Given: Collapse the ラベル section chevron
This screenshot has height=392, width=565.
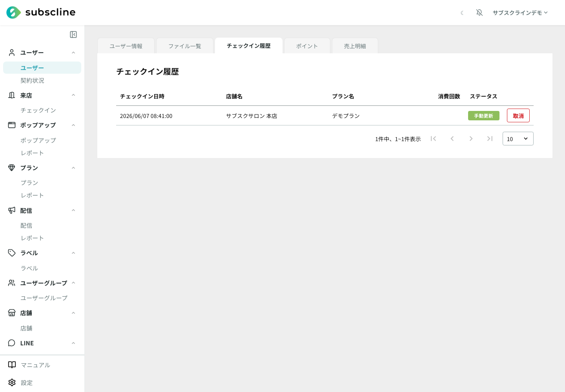Looking at the screenshot, I should tap(73, 253).
